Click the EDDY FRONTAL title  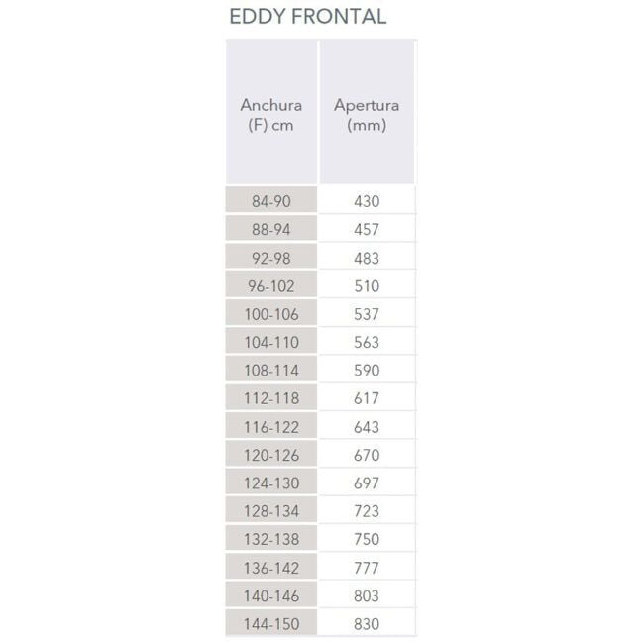coord(307,17)
